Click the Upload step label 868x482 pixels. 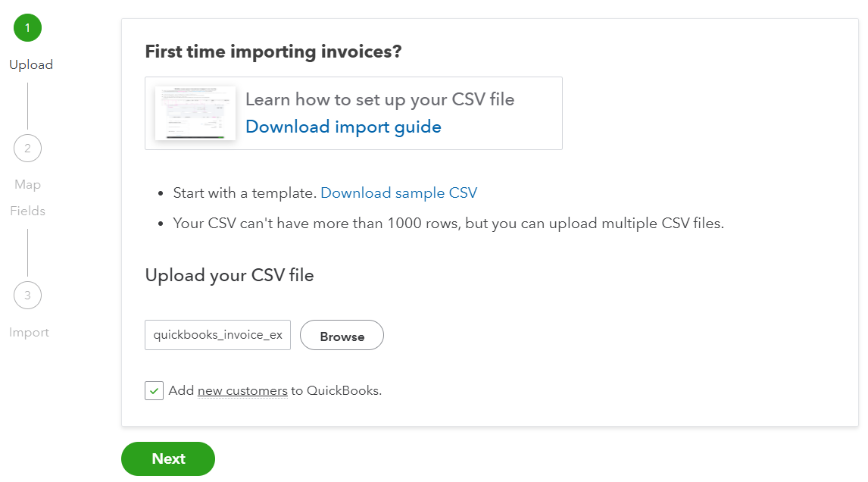click(x=31, y=65)
